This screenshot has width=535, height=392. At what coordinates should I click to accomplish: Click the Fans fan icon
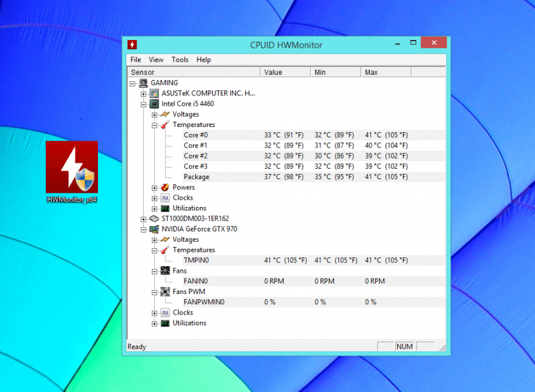tap(165, 271)
